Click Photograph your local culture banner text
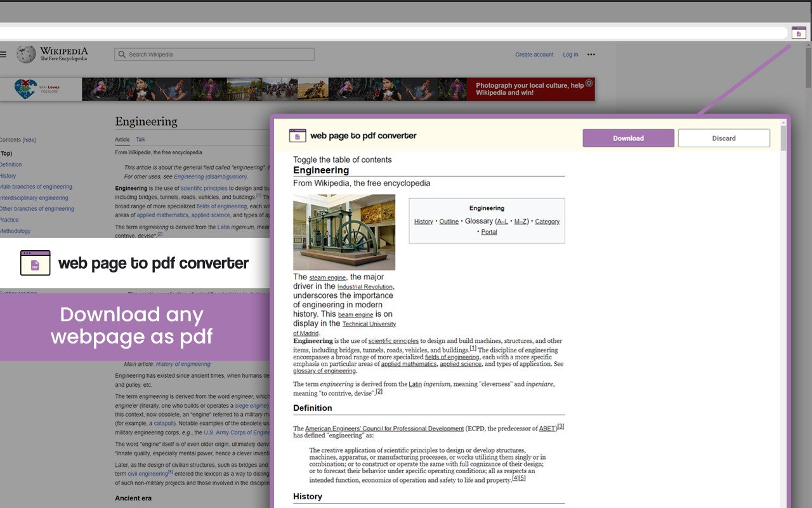This screenshot has width=812, height=508. click(x=530, y=89)
